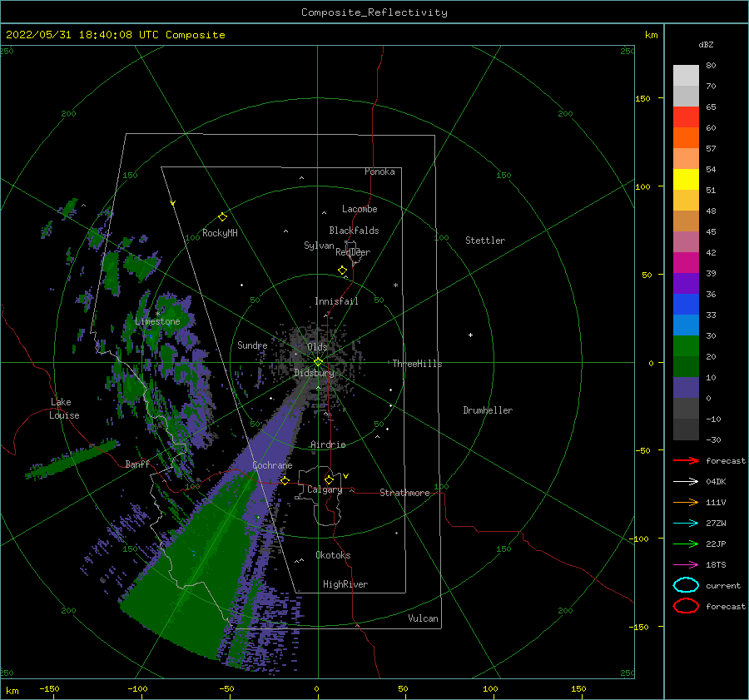Click the -150 label on bottom axis
Screen dimensions: 749x700
point(49,688)
